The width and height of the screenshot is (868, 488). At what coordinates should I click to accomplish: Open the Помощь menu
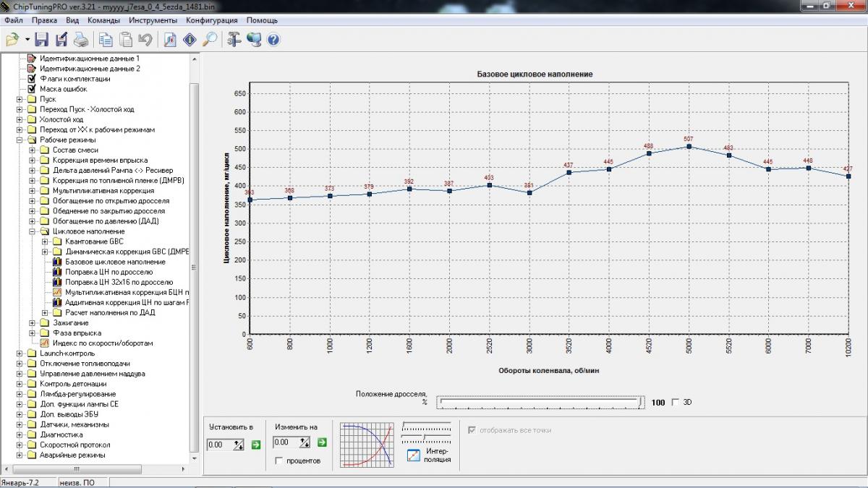coord(261,20)
